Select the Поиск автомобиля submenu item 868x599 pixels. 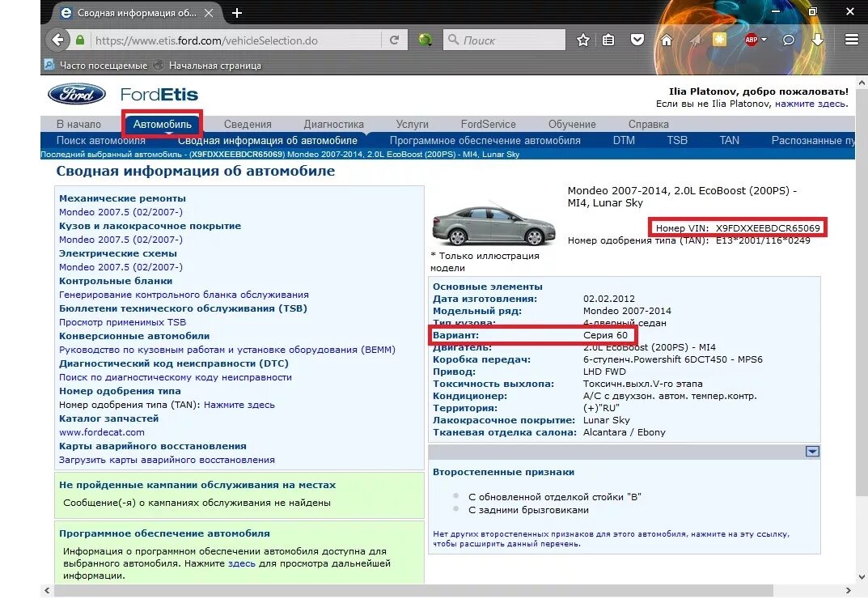pos(101,140)
